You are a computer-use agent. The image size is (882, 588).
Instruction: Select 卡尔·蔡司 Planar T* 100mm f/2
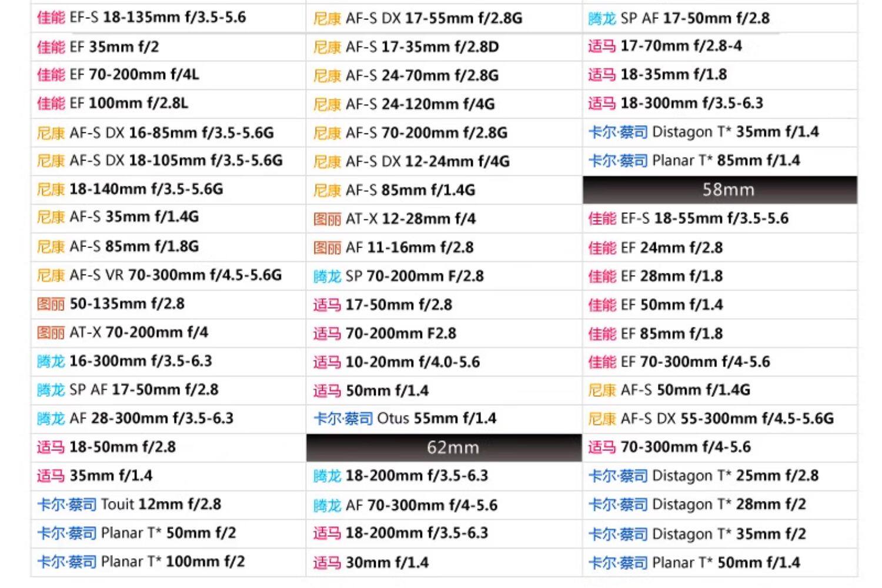pos(168,562)
